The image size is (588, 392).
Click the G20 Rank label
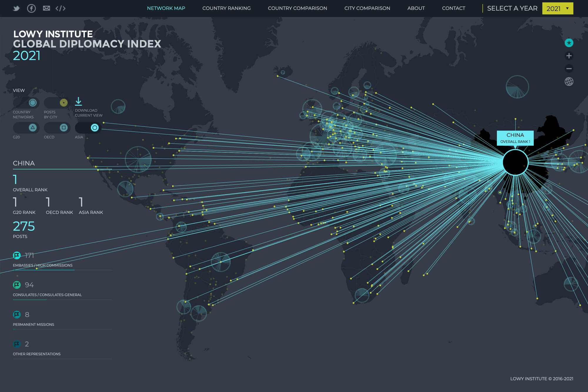(24, 212)
